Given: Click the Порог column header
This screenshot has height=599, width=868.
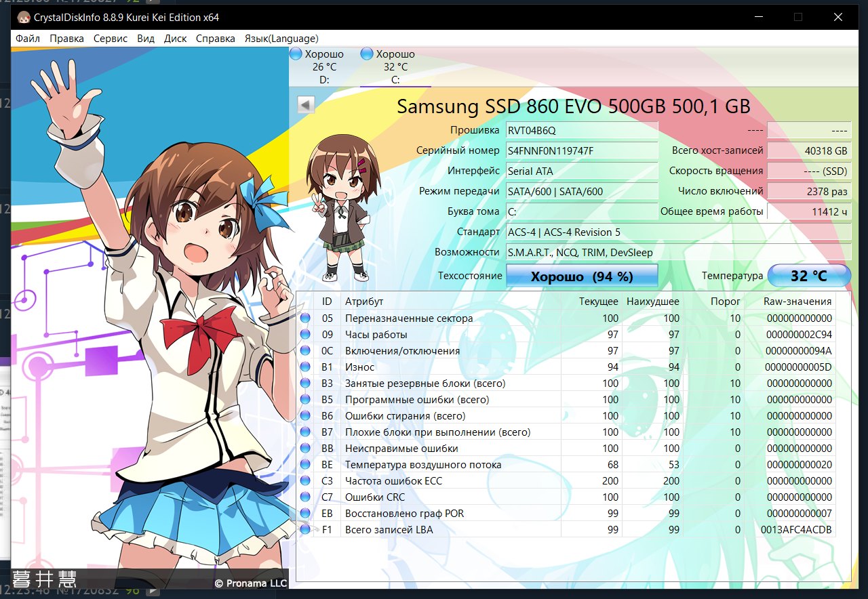Looking at the screenshot, I should point(714,302).
